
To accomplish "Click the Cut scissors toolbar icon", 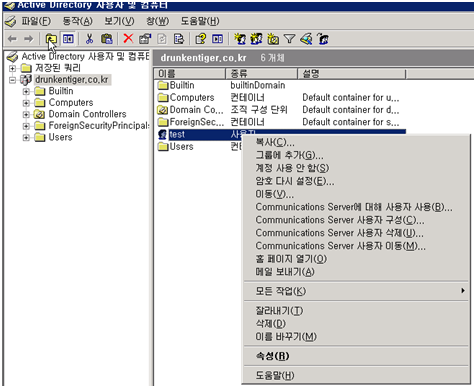I will point(89,39).
